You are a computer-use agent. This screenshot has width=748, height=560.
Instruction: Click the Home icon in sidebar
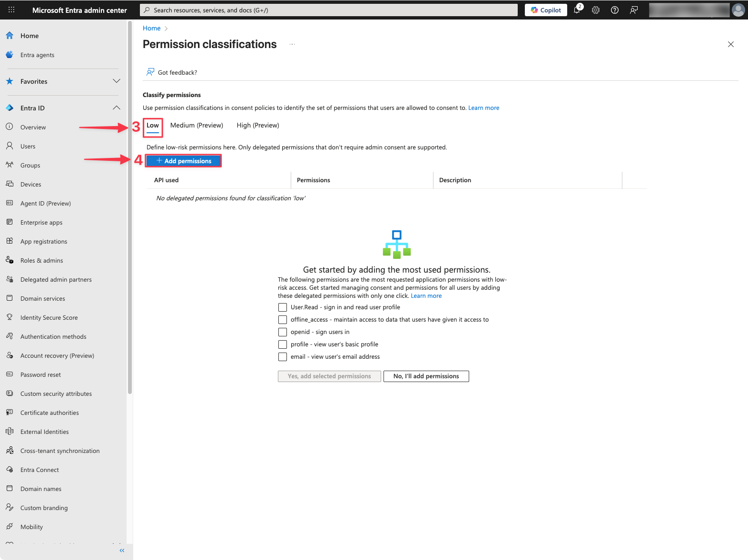[10, 35]
